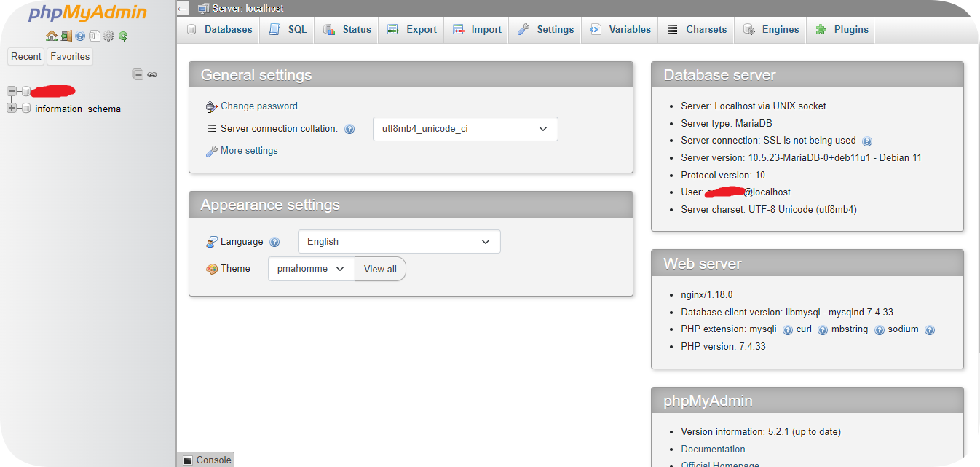Open navigation panel settings gear icon
This screenshot has height=467, width=980.
109,36
